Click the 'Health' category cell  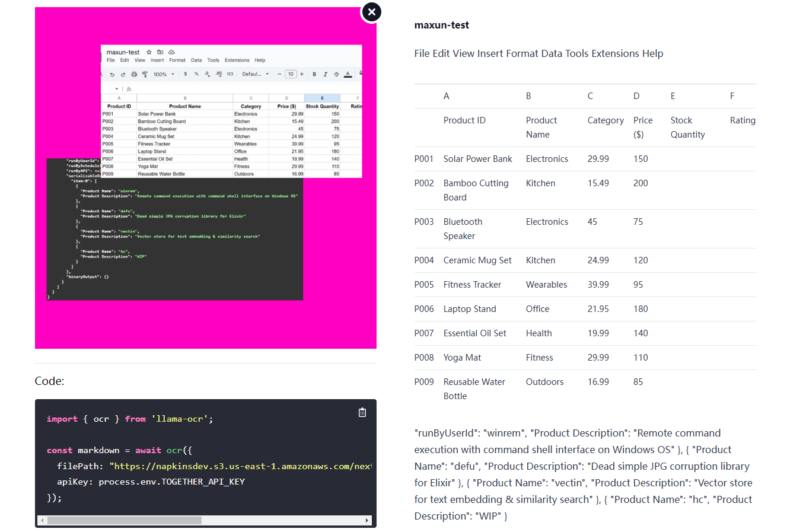coord(539,333)
